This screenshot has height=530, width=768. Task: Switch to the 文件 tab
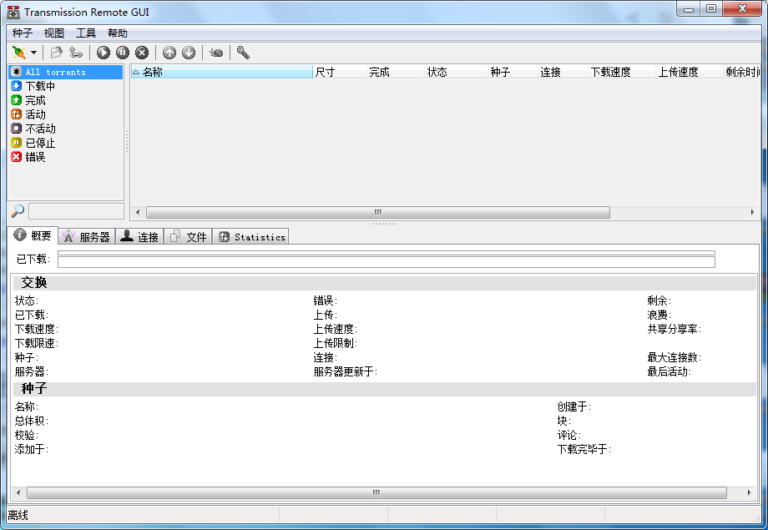[x=188, y=237]
